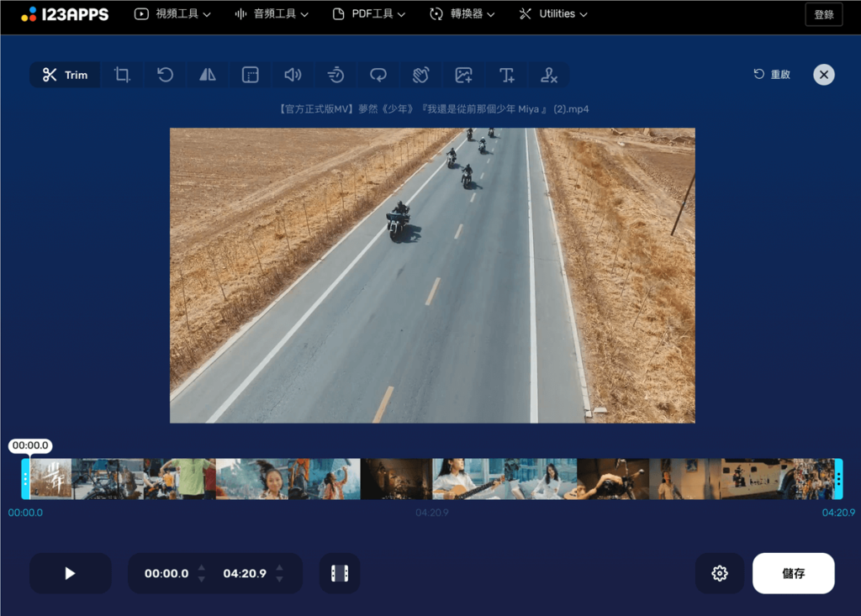The image size is (861, 616).
Task: Click the video filename text
Action: click(432, 108)
